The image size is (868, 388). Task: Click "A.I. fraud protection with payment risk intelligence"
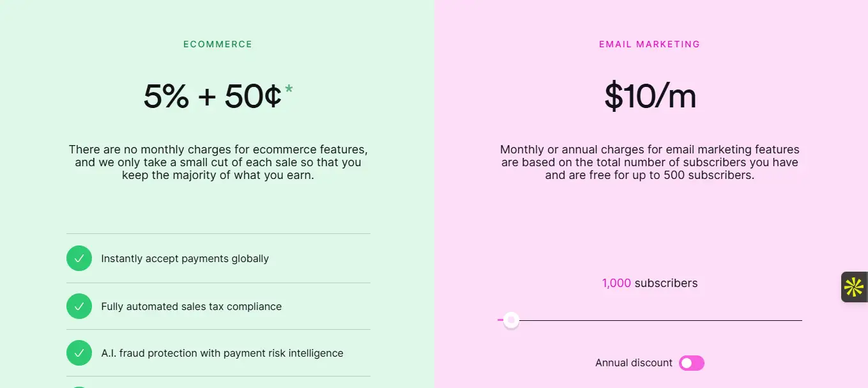222,353
